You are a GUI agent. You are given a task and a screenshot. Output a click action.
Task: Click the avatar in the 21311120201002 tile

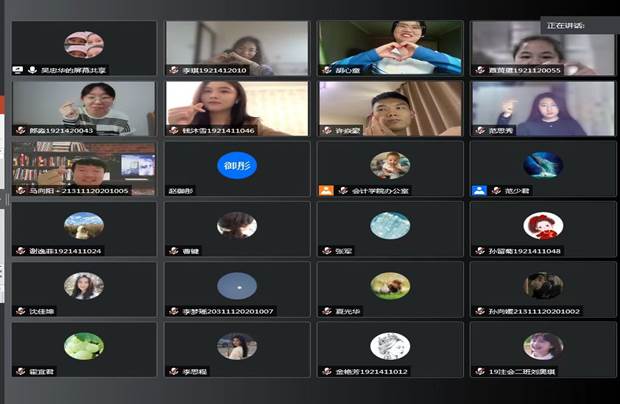[543, 285]
